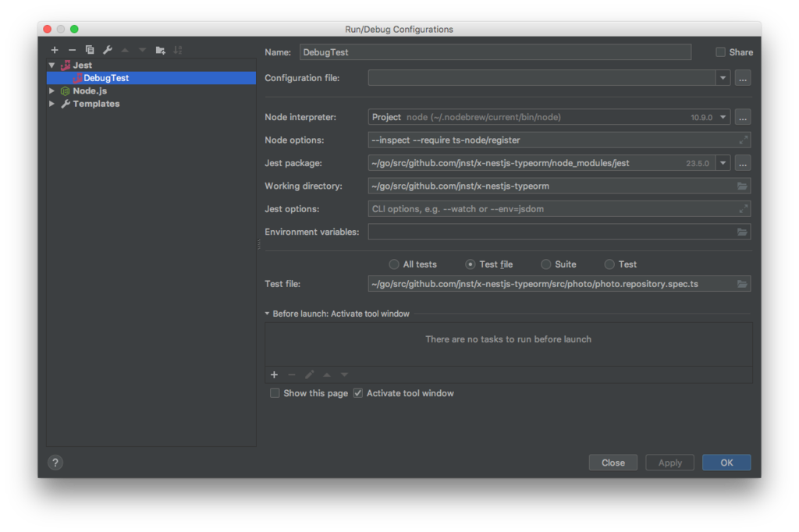Image resolution: width=799 pixels, height=532 pixels.
Task: Add a new configuration with plus icon
Action: [55, 50]
